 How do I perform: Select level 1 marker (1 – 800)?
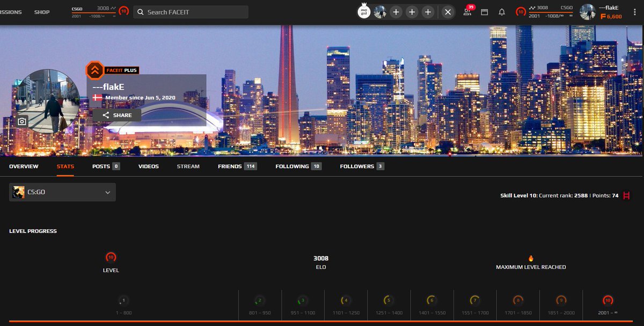tap(123, 301)
